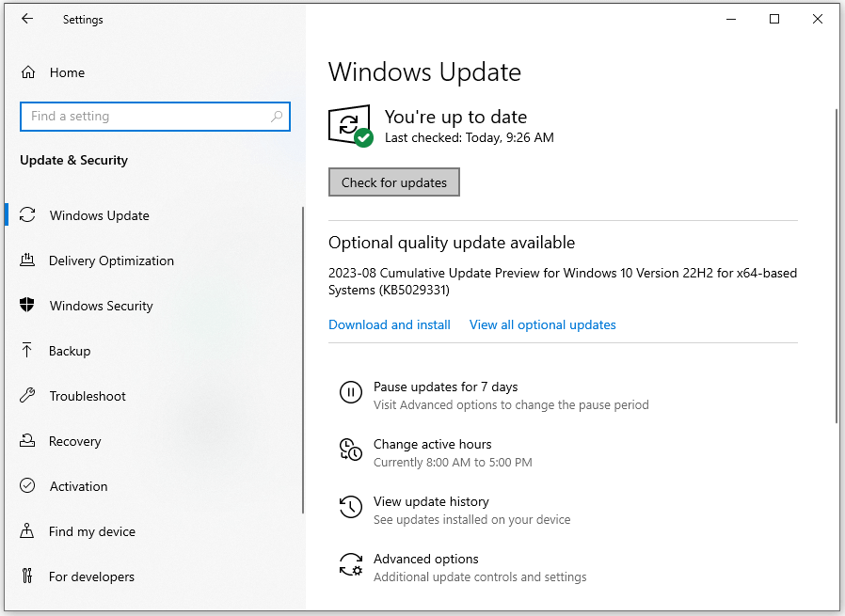Click the "Windows Update" page title
Screen dimensions: 845x616
tap(424, 72)
